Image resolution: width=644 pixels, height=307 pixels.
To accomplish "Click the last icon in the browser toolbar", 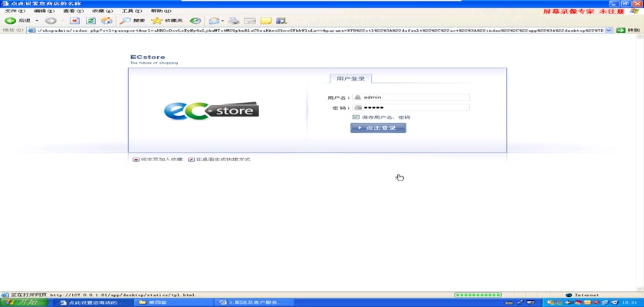I will 281,21.
